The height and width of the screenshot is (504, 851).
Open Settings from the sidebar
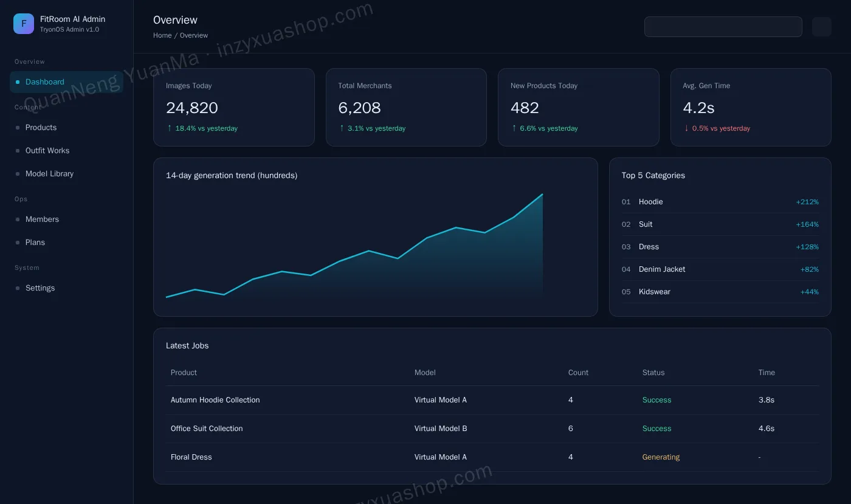click(66, 288)
